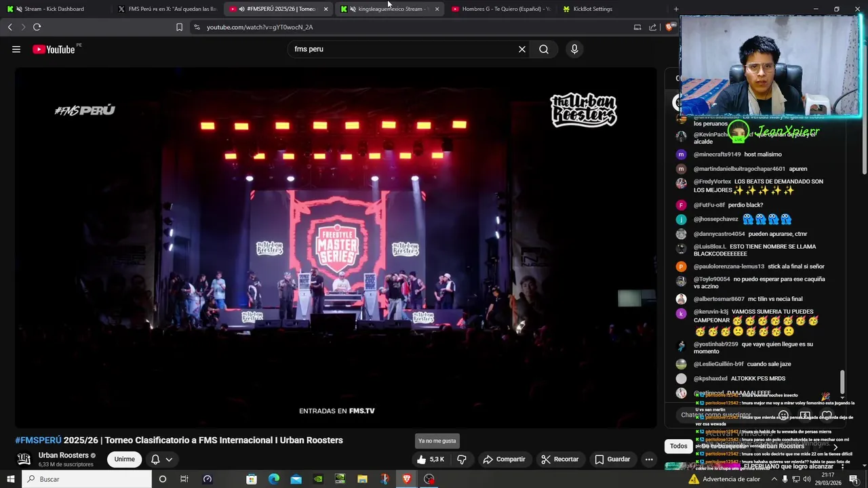Viewport: 868px width, 488px height.
Task: Click chat username '@paulolorenzana-lemus13'
Action: pyautogui.click(x=729, y=266)
